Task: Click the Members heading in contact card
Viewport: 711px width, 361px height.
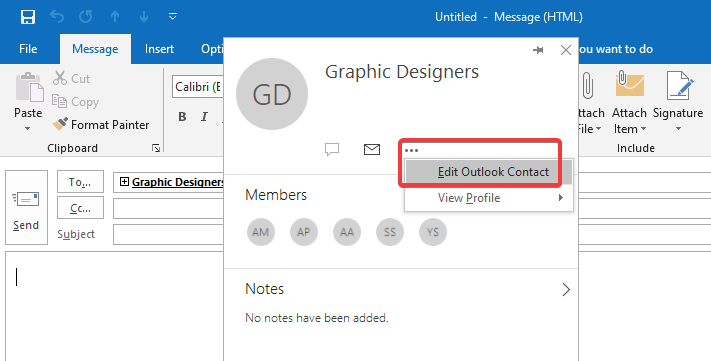Action: click(x=276, y=195)
